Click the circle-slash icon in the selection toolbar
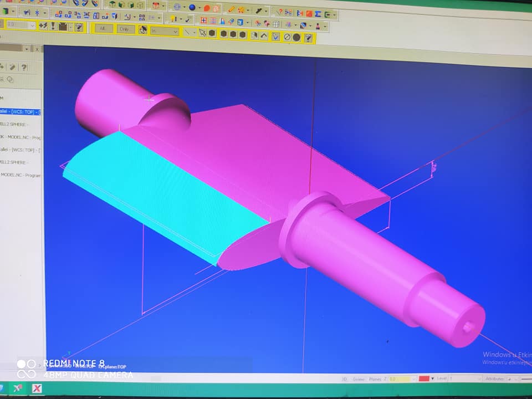Screen dimensions: 532x399 287,37
